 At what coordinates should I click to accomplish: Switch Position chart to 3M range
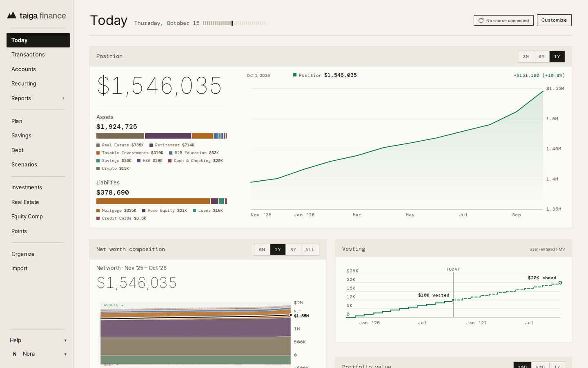click(x=526, y=56)
